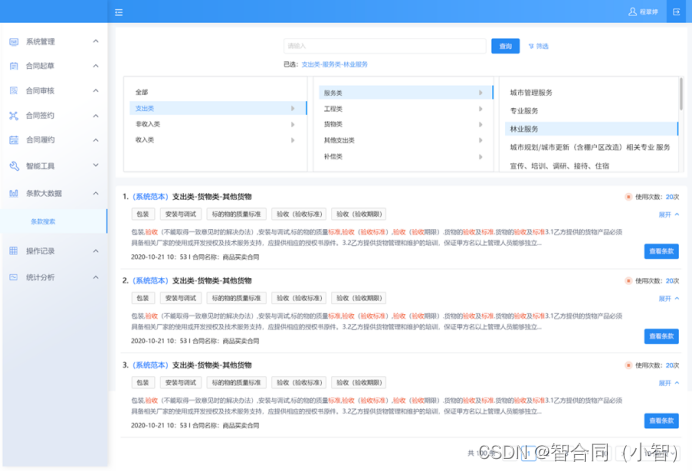The image size is (693, 472).
Task: Toggle the 合同签约 menu chevron
Action: point(95,116)
